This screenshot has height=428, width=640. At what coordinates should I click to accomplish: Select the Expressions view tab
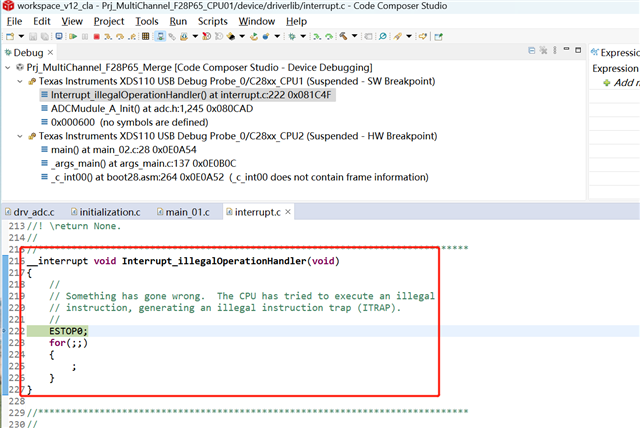615,53
